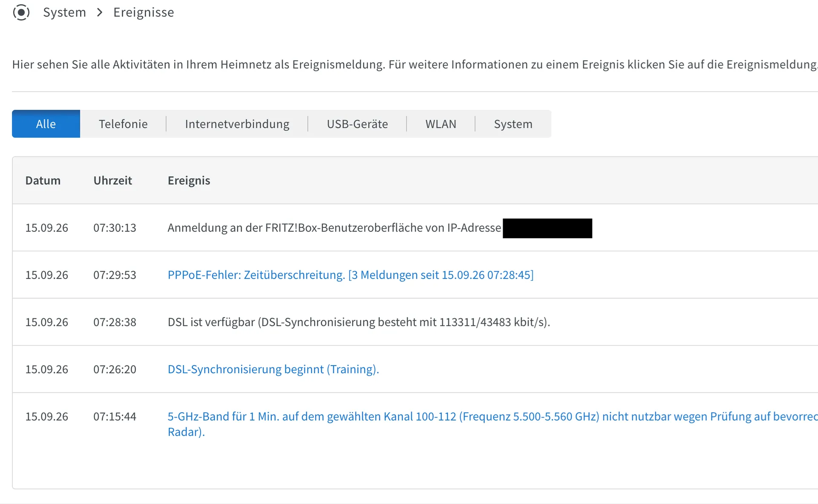Select the Alle filter tab
Viewport: 818px width, 504px height.
46,124
